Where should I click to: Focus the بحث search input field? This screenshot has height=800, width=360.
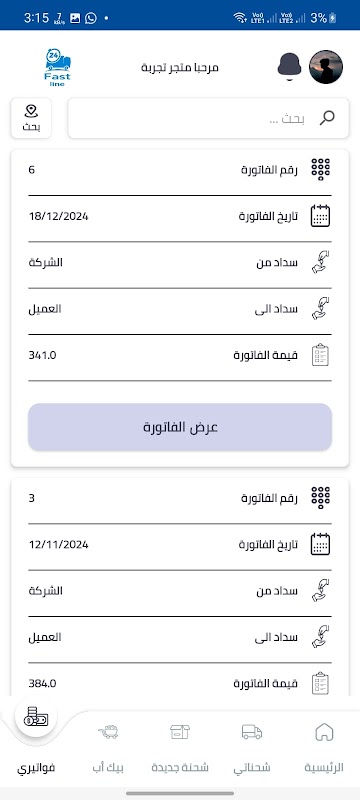tap(209, 118)
